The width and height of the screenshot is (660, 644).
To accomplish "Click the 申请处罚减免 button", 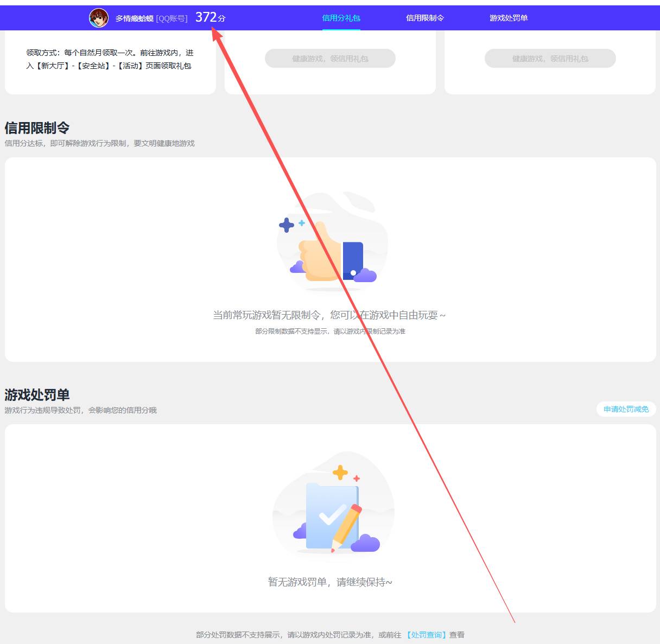I will tap(626, 409).
